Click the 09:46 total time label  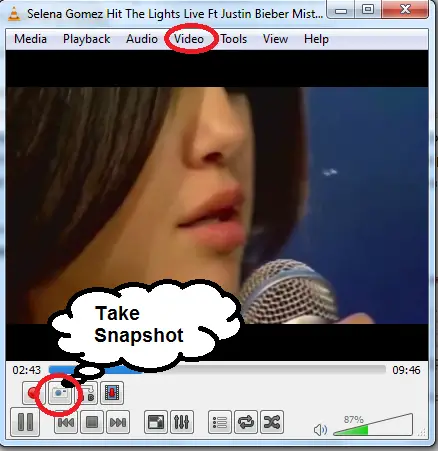(x=406, y=370)
